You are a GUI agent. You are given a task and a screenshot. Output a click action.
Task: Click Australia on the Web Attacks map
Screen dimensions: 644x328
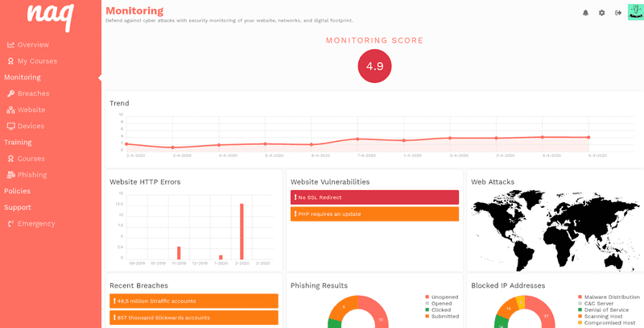coord(615,259)
